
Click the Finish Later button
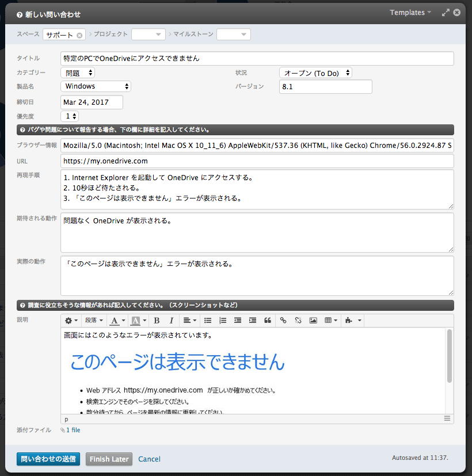tap(109, 459)
